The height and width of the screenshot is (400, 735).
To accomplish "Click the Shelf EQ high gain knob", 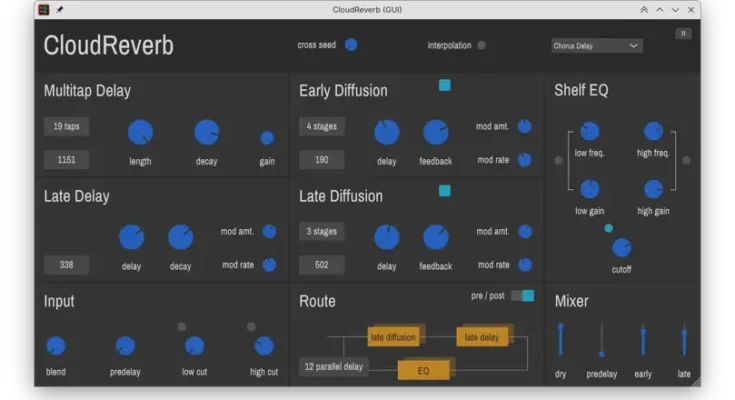I will coord(653,189).
